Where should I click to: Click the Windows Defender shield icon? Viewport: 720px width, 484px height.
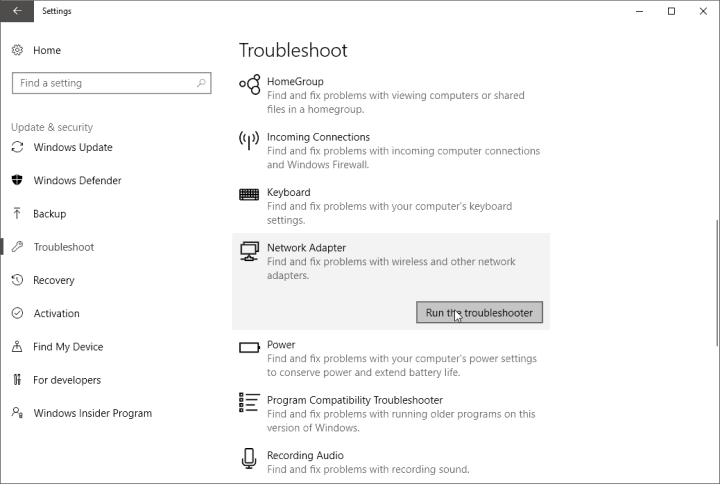click(17, 181)
